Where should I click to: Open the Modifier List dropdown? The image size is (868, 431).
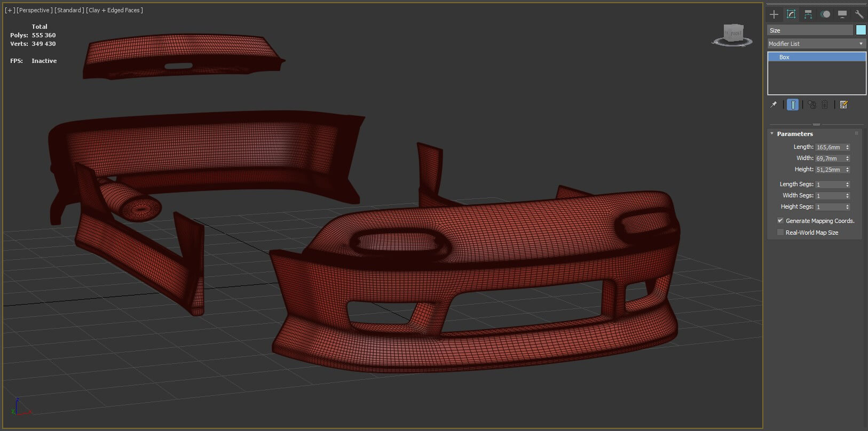pyautogui.click(x=816, y=44)
